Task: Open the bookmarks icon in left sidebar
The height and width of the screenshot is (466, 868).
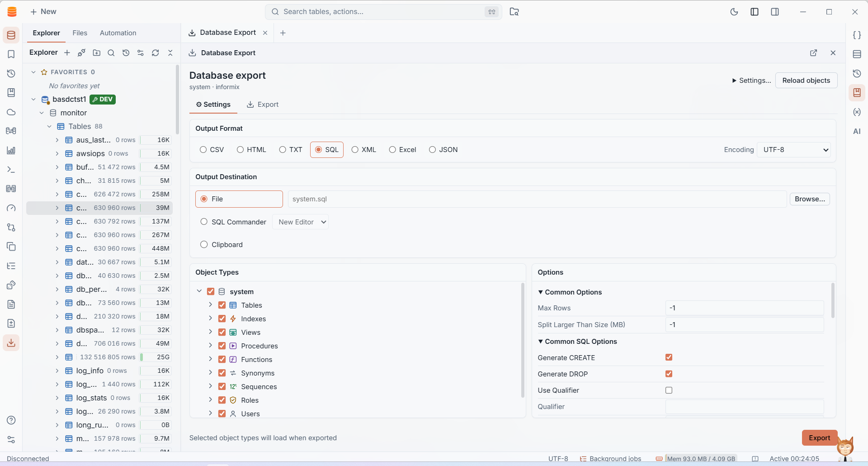Action: pos(11,54)
